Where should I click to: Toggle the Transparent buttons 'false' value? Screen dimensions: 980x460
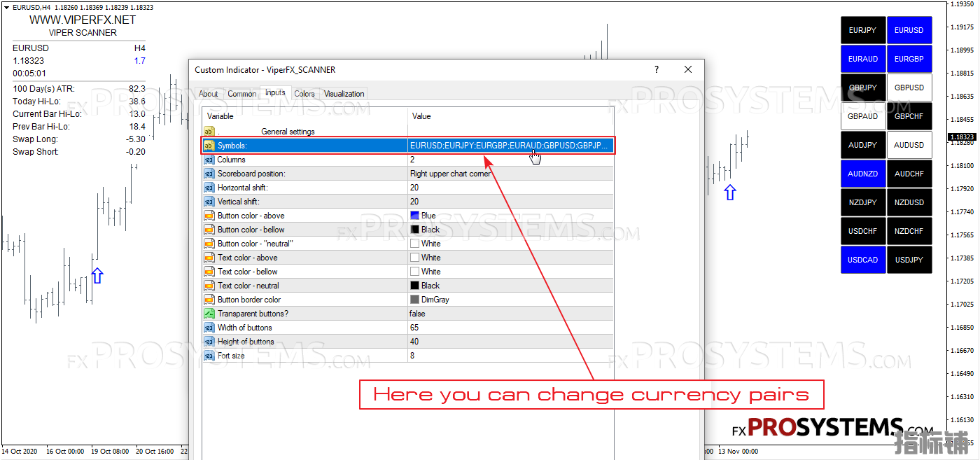(x=510, y=314)
